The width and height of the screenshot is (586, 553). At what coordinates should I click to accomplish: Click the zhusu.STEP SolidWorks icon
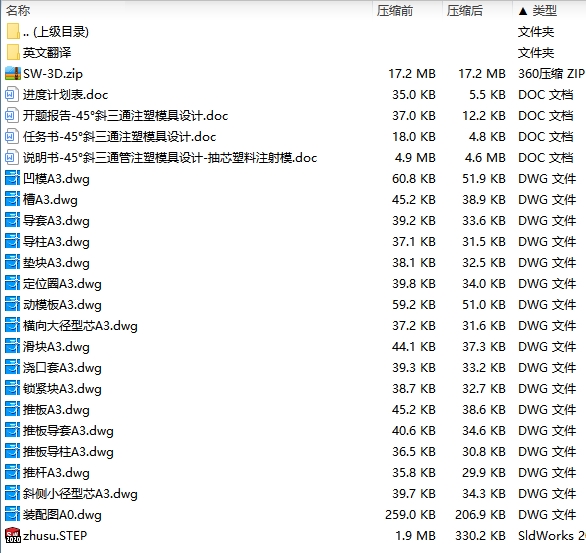[13, 535]
